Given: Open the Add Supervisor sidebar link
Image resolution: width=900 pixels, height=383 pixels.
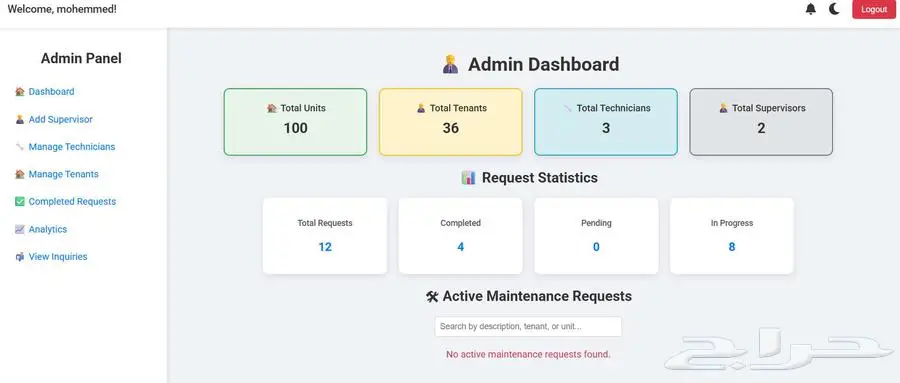Looking at the screenshot, I should pyautogui.click(x=60, y=119).
